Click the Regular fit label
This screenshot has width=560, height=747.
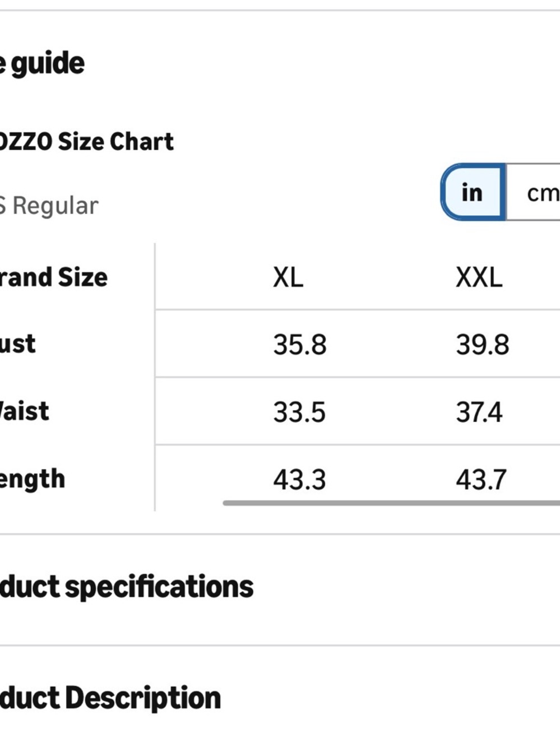49,206
